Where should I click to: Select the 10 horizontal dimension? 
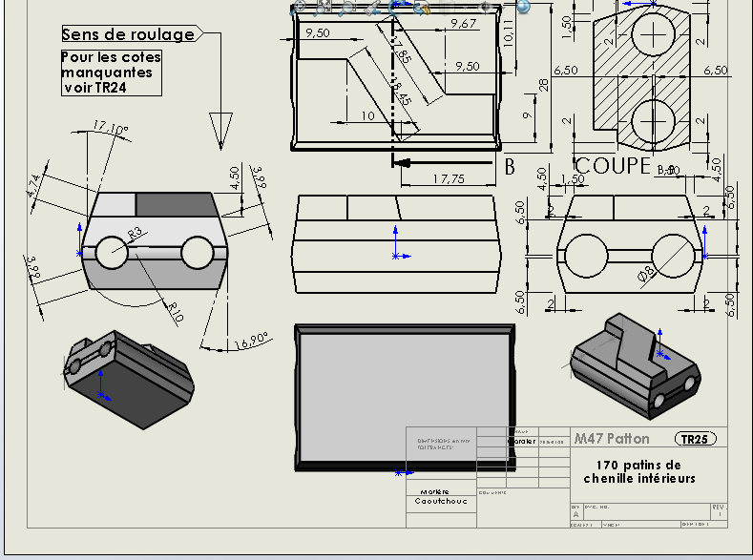pos(367,115)
